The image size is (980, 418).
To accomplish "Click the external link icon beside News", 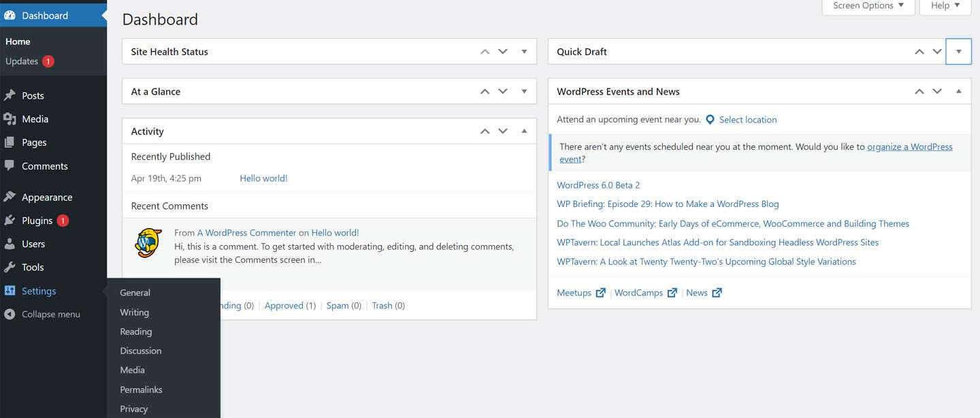I will [717, 293].
